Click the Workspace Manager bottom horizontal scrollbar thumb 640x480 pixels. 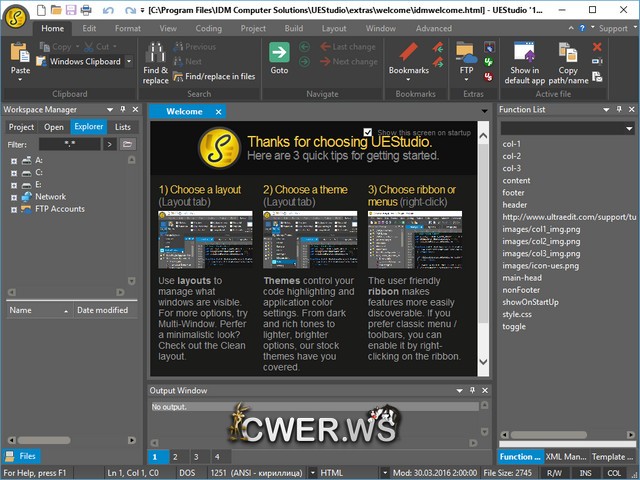tap(44, 440)
